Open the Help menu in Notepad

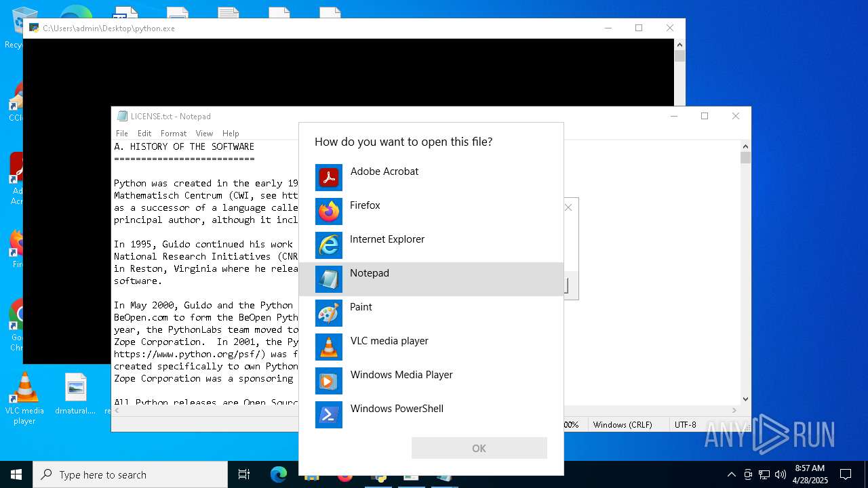click(231, 134)
